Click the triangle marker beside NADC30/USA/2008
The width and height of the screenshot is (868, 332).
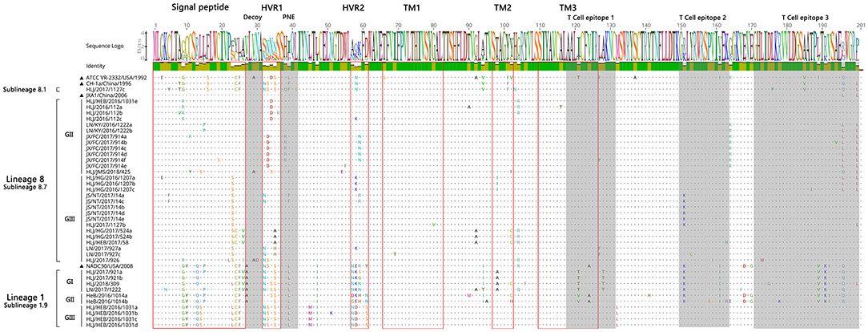click(82, 266)
